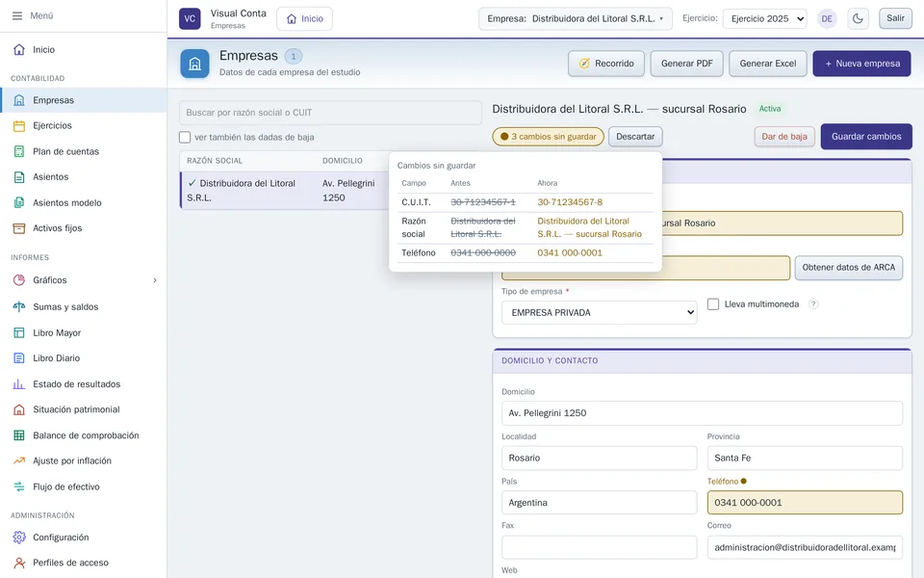
Task: Open the Ejercicio 2025 dropdown
Action: click(x=765, y=18)
